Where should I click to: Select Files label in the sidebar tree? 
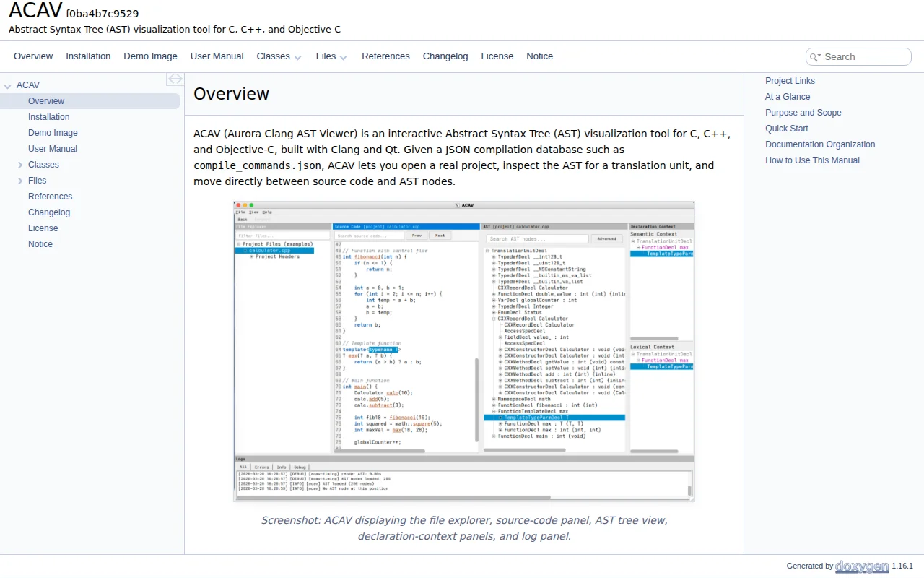37,181
